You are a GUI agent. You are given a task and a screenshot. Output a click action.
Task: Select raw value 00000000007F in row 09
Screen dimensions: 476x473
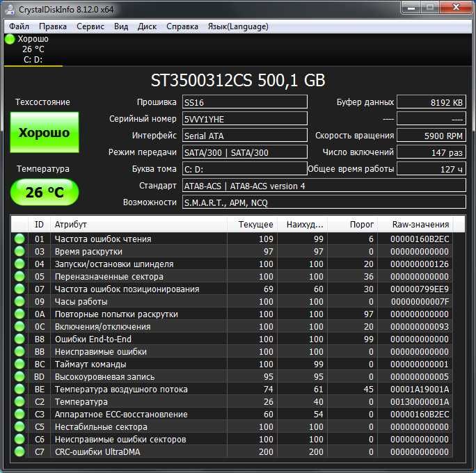click(x=420, y=302)
